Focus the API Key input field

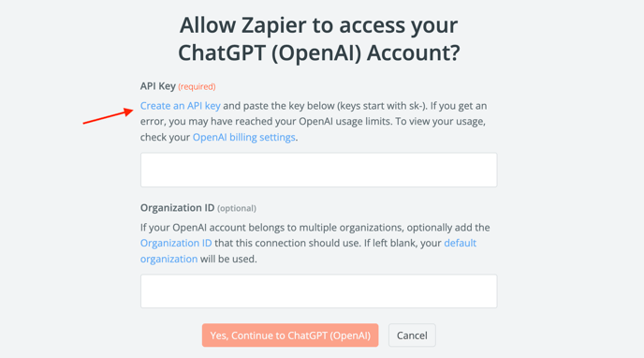(x=318, y=170)
